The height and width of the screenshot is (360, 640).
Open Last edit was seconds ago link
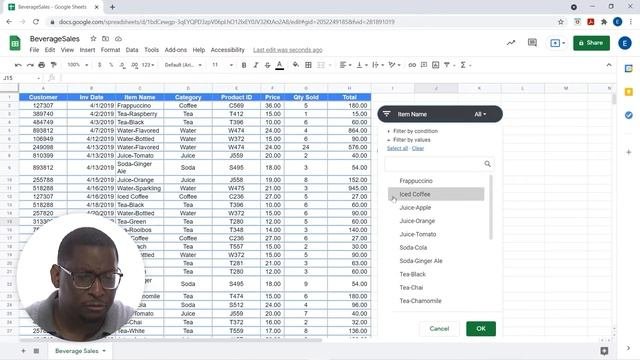point(287,50)
